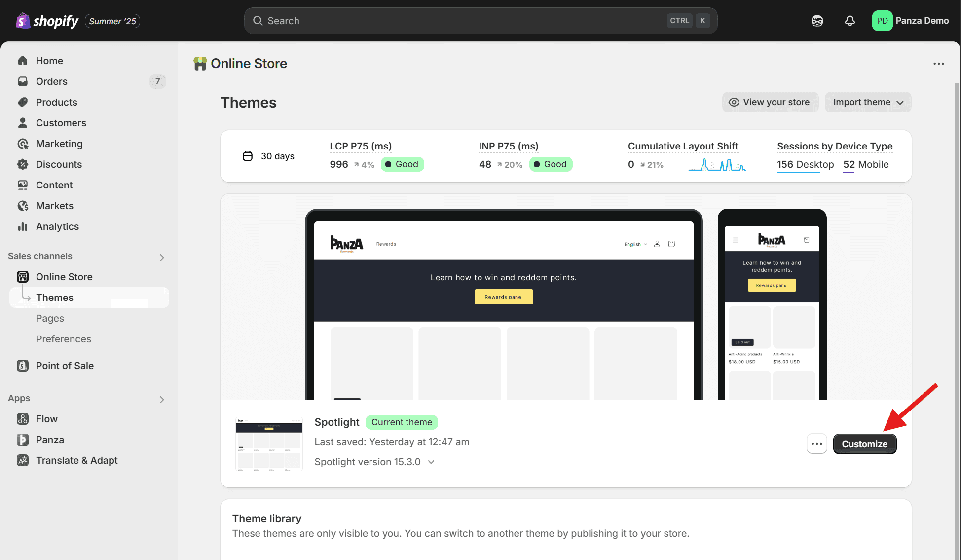Open the page-level more actions ellipsis
The height and width of the screenshot is (560, 961).
point(938,64)
